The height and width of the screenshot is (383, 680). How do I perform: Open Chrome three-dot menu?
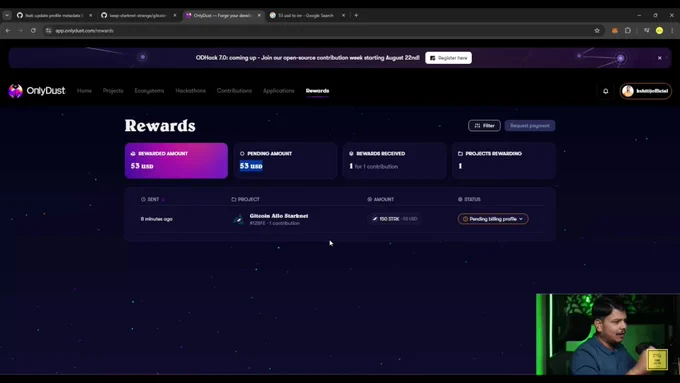(x=672, y=30)
